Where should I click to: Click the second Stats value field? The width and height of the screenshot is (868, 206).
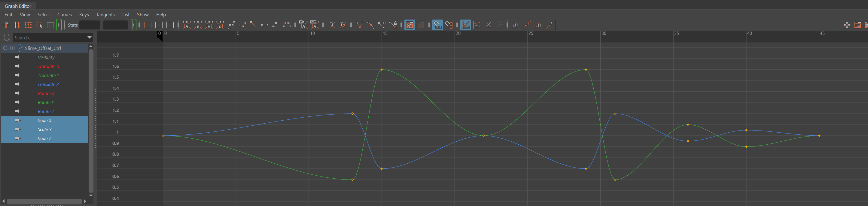pyautogui.click(x=115, y=25)
